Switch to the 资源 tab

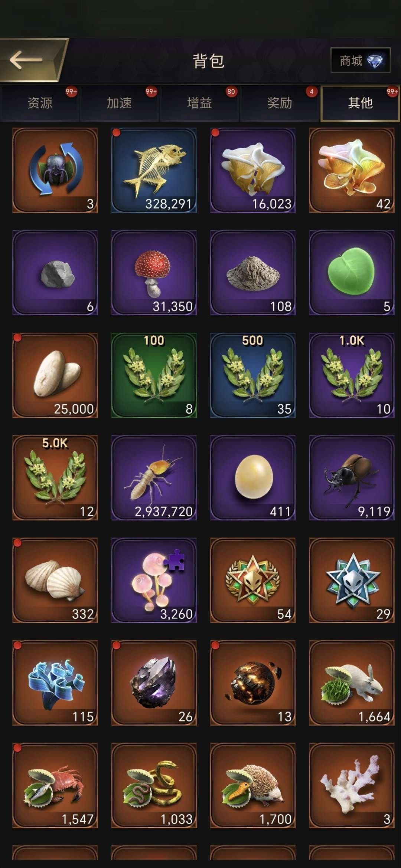(x=40, y=103)
